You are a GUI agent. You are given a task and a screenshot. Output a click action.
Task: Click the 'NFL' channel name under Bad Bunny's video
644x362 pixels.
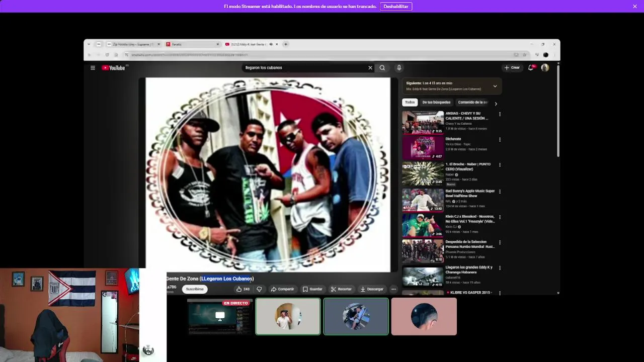tap(448, 201)
